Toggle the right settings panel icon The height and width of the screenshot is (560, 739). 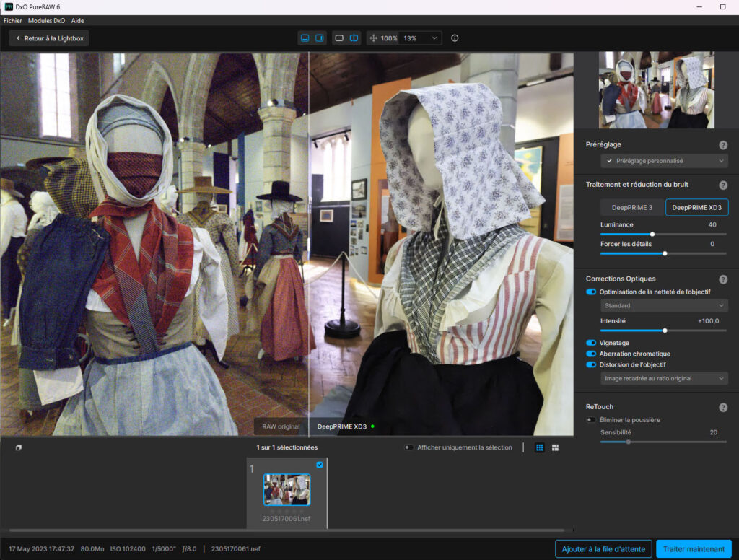coord(320,38)
